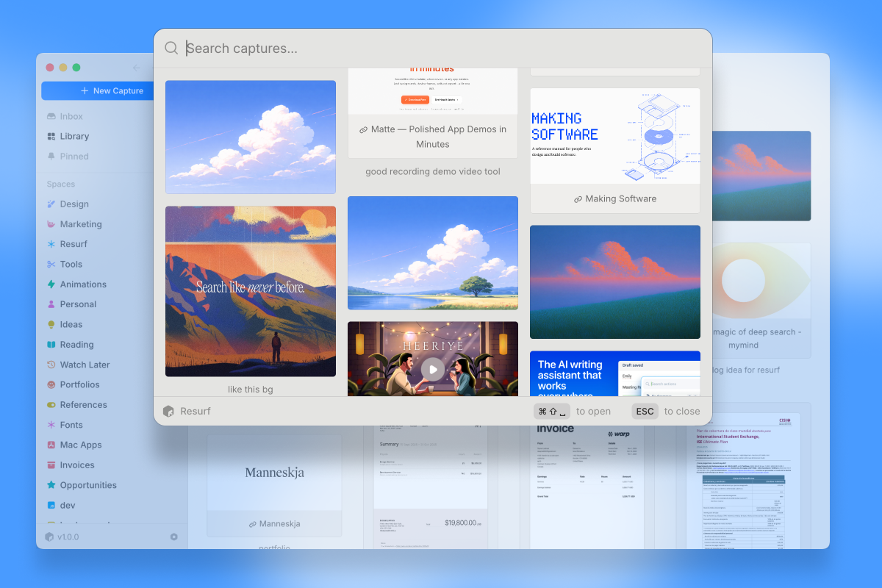
Task: Open settings gear in sidebar footer
Action: 174,537
